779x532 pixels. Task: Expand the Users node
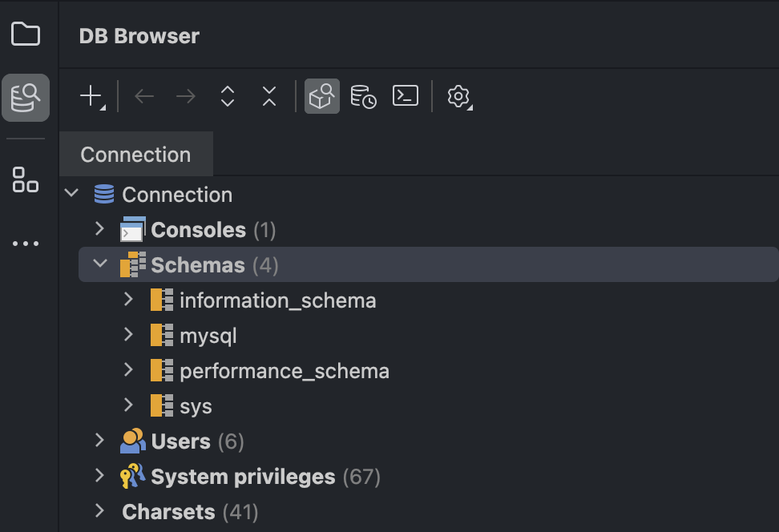pos(99,441)
